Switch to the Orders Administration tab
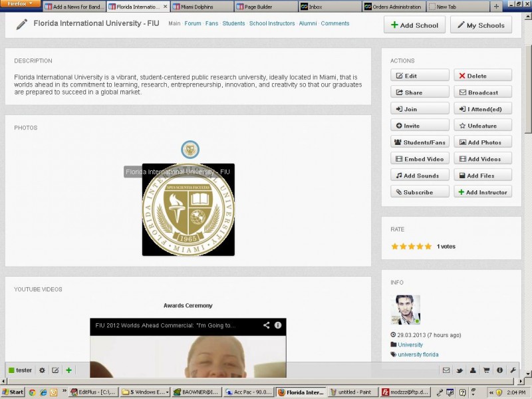The height and width of the screenshot is (399, 532). 394,7
